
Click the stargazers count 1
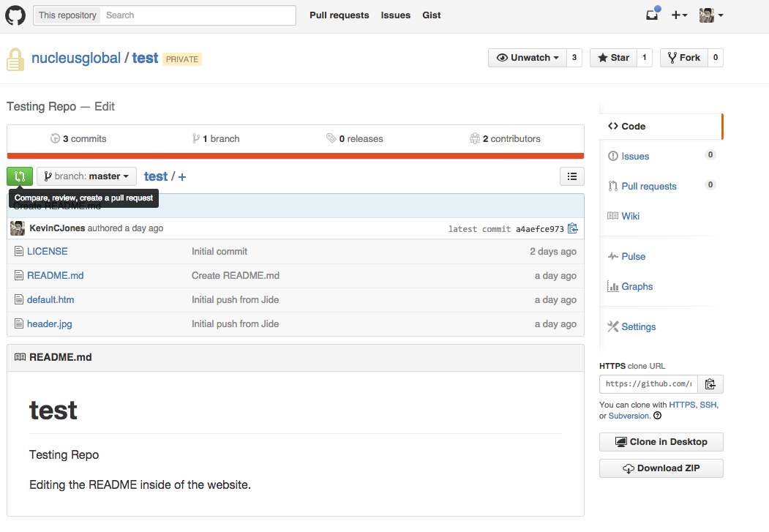click(x=645, y=57)
